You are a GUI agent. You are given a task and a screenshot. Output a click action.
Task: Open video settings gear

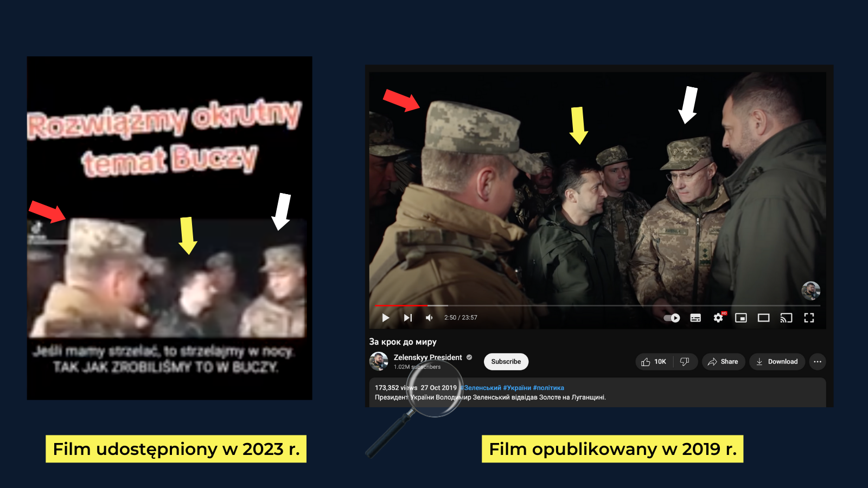pos(718,318)
